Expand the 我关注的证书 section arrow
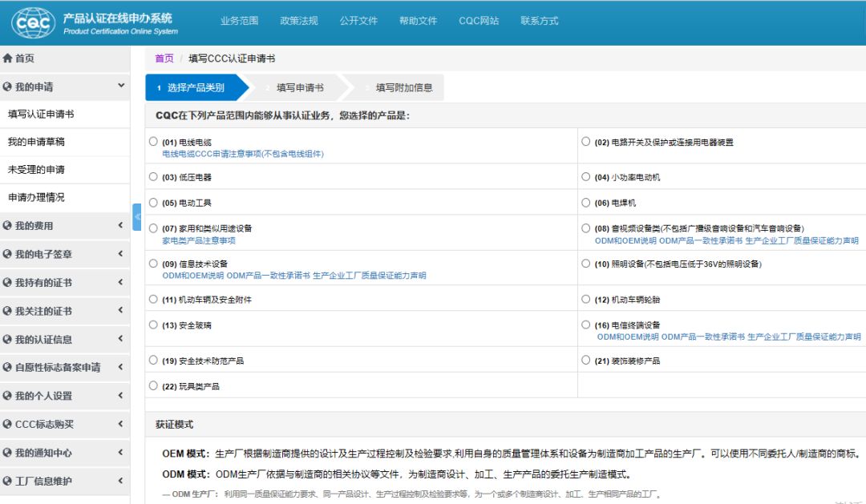This screenshot has width=866, height=504. coord(121,311)
